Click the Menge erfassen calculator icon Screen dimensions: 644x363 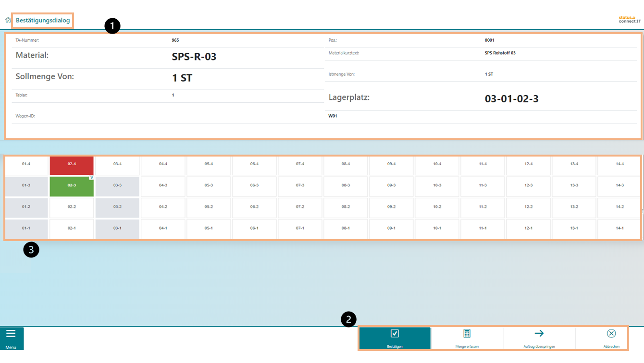tap(467, 334)
